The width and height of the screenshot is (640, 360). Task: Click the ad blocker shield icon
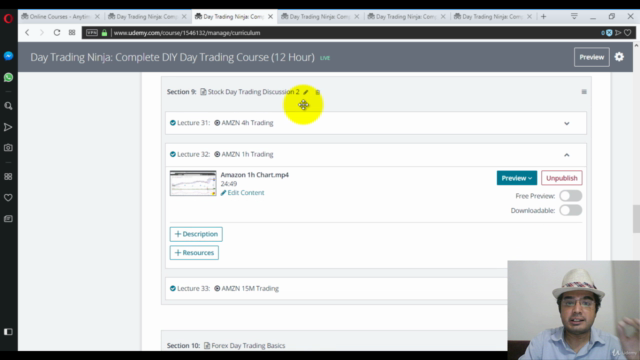(x=609, y=33)
